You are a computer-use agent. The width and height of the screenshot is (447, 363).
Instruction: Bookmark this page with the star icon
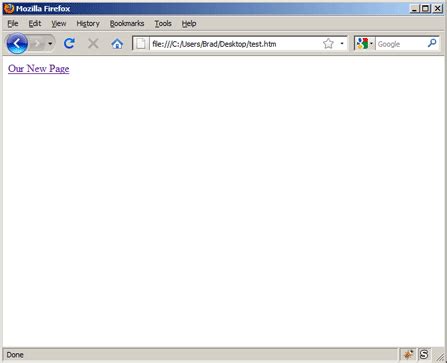[x=328, y=44]
